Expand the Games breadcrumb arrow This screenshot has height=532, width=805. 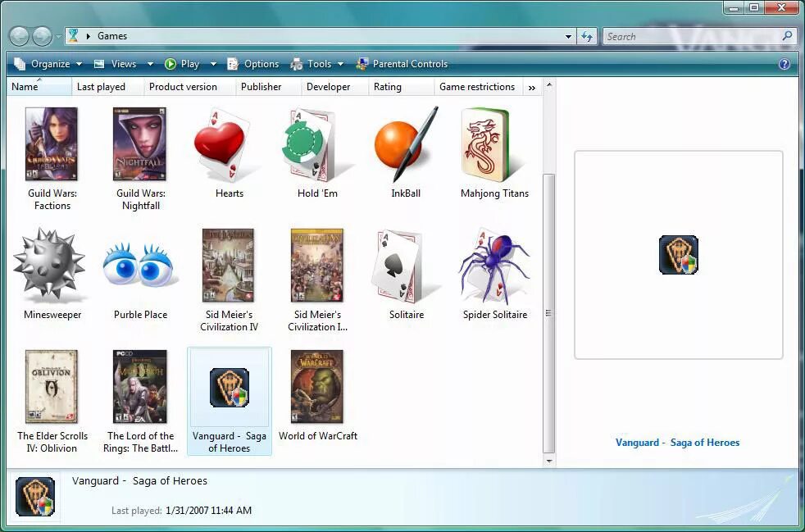coord(89,36)
